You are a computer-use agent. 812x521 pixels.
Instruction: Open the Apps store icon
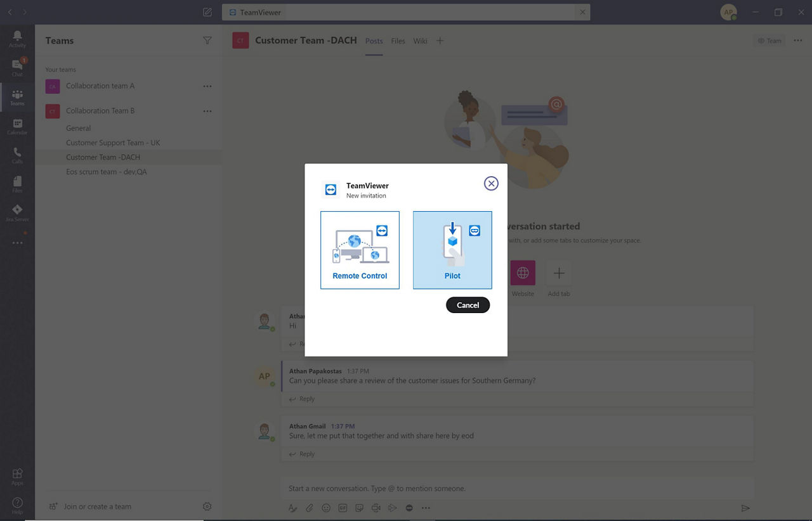click(x=17, y=477)
